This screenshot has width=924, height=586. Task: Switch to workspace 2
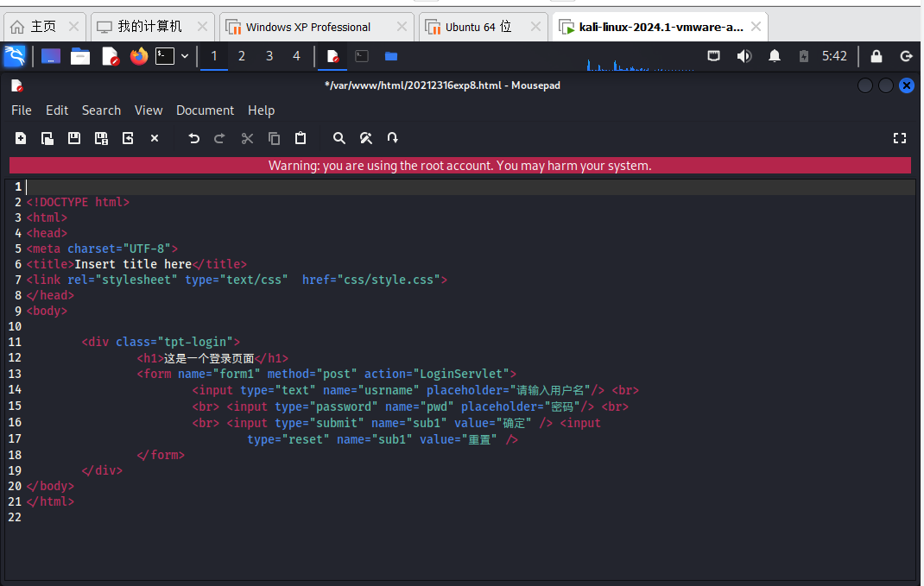(x=242, y=56)
